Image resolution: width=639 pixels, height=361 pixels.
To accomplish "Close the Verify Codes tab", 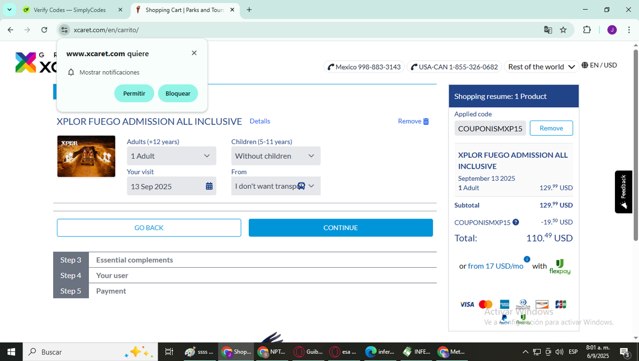I will 120,10.
